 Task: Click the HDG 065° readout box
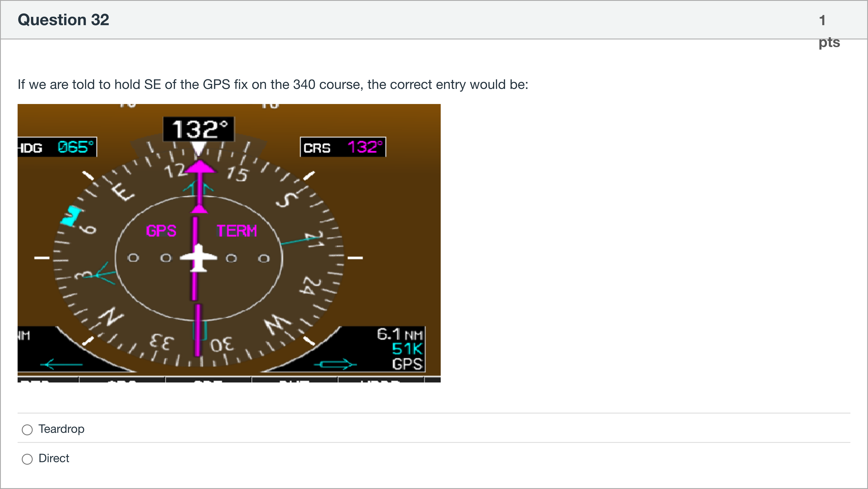[x=57, y=147]
